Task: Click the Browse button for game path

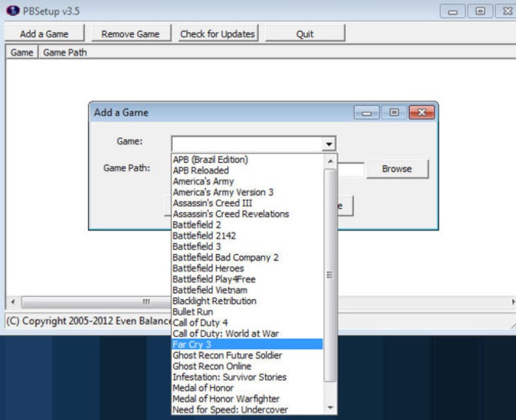Action: tap(397, 169)
